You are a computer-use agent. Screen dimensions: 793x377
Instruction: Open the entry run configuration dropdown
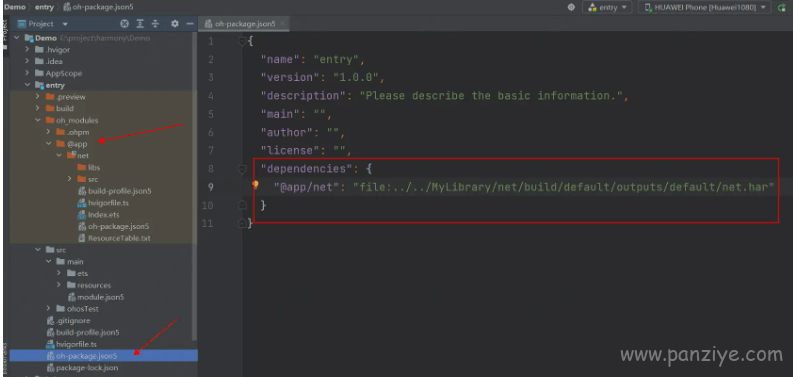coord(607,7)
